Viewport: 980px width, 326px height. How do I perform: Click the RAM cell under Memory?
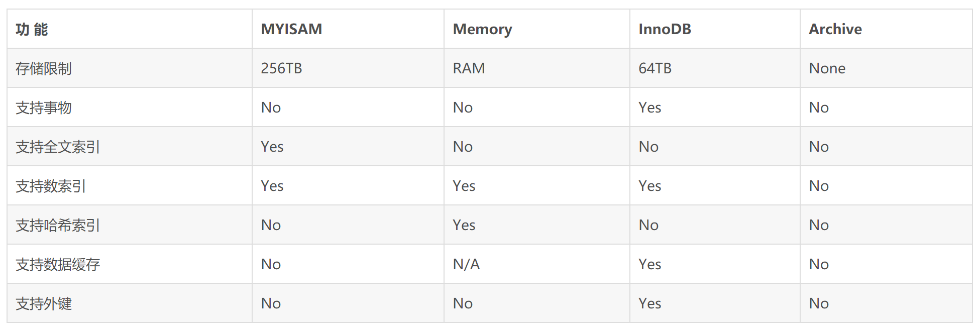[469, 68]
